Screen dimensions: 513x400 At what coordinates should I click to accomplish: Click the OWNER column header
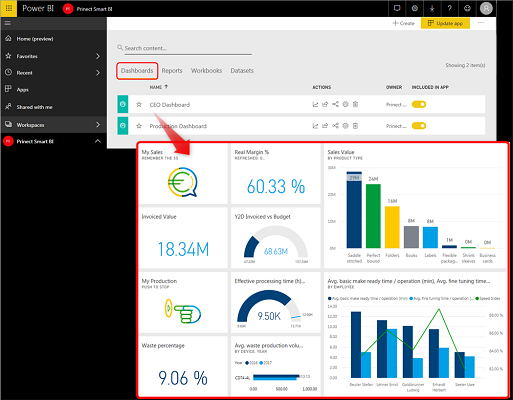tap(394, 87)
